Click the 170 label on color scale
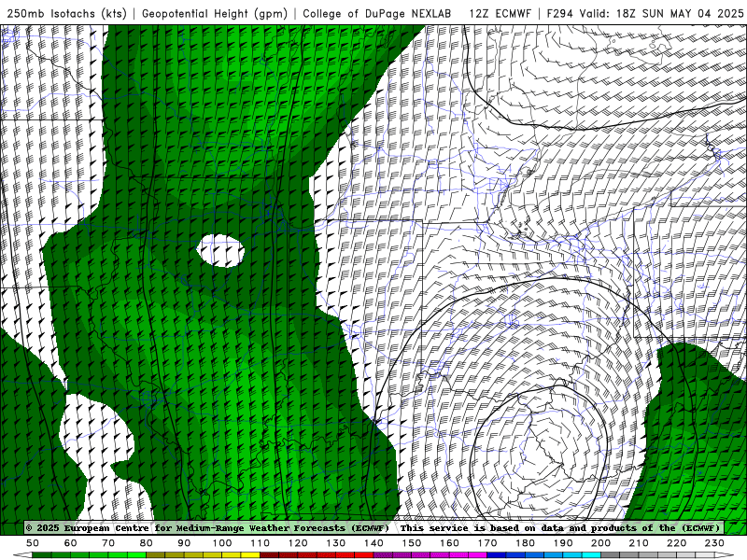The height and width of the screenshot is (560, 747). click(486, 543)
